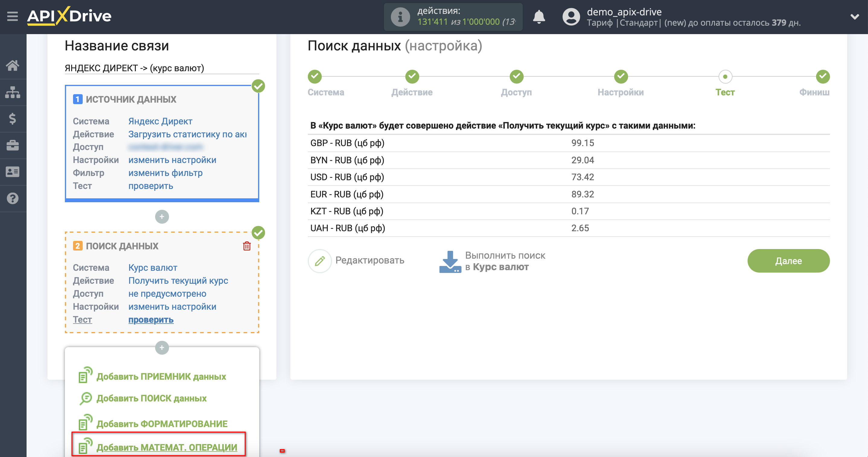Image resolution: width=868 pixels, height=457 pixels.
Task: Click the actions counter 131'411
Action: [x=432, y=22]
